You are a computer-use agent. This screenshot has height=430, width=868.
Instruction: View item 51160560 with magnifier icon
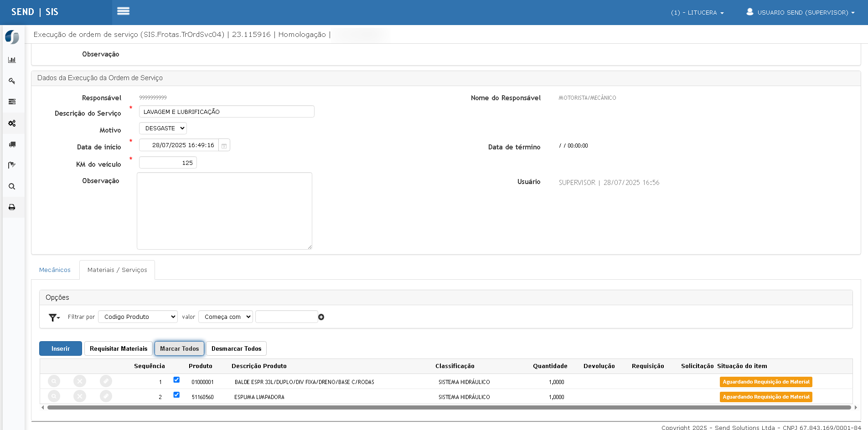(54, 396)
